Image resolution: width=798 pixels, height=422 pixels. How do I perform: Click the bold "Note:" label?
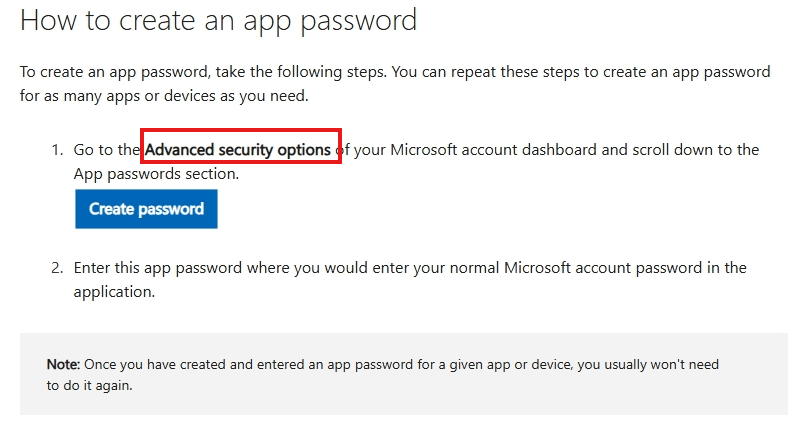point(64,364)
